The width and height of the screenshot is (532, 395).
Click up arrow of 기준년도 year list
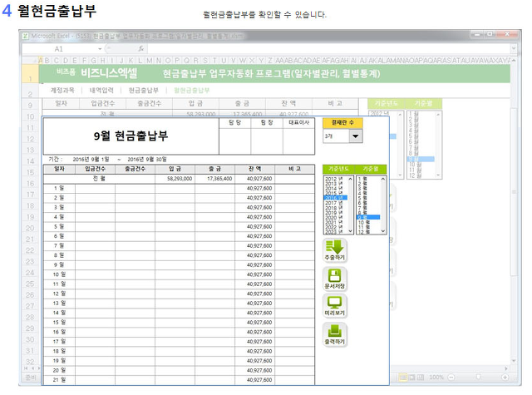coord(350,179)
